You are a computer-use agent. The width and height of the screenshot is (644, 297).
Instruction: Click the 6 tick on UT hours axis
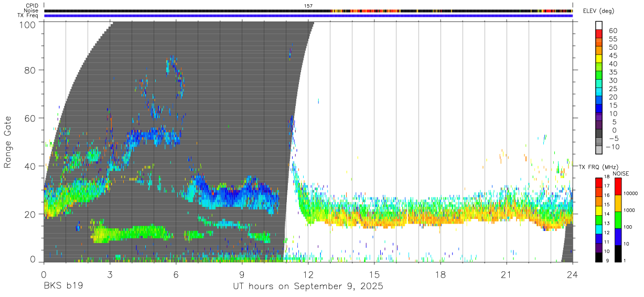coord(176,274)
